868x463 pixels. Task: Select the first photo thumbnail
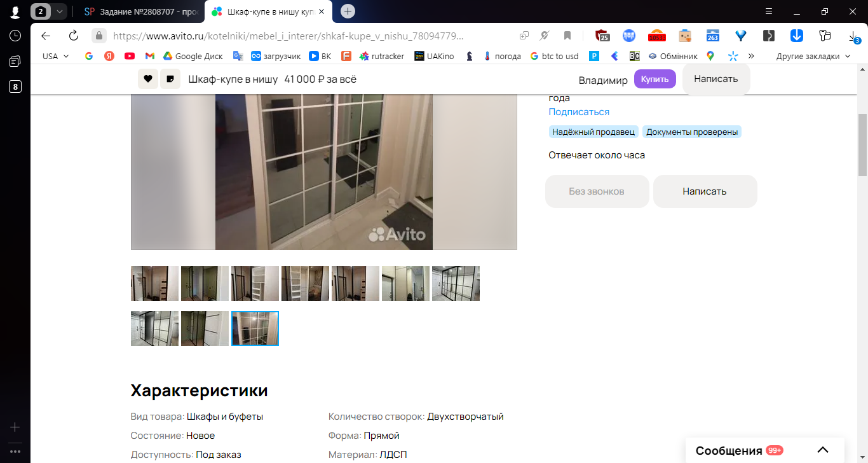[154, 283]
